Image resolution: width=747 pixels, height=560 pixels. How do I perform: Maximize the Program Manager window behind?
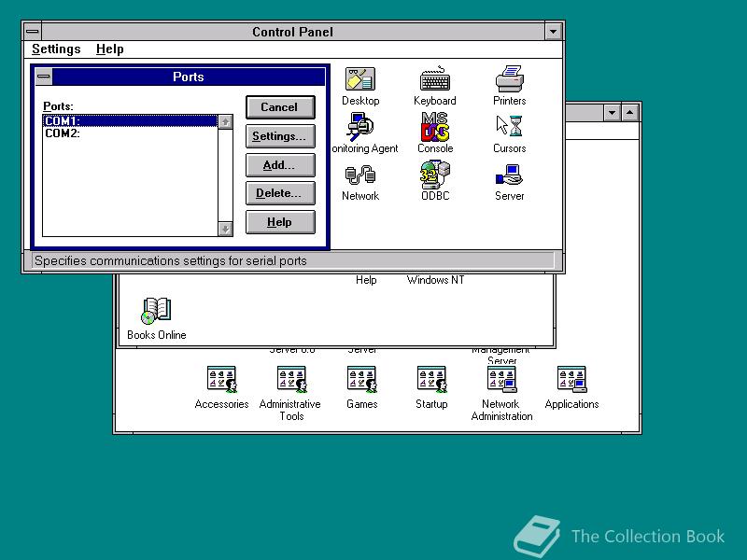coord(629,113)
